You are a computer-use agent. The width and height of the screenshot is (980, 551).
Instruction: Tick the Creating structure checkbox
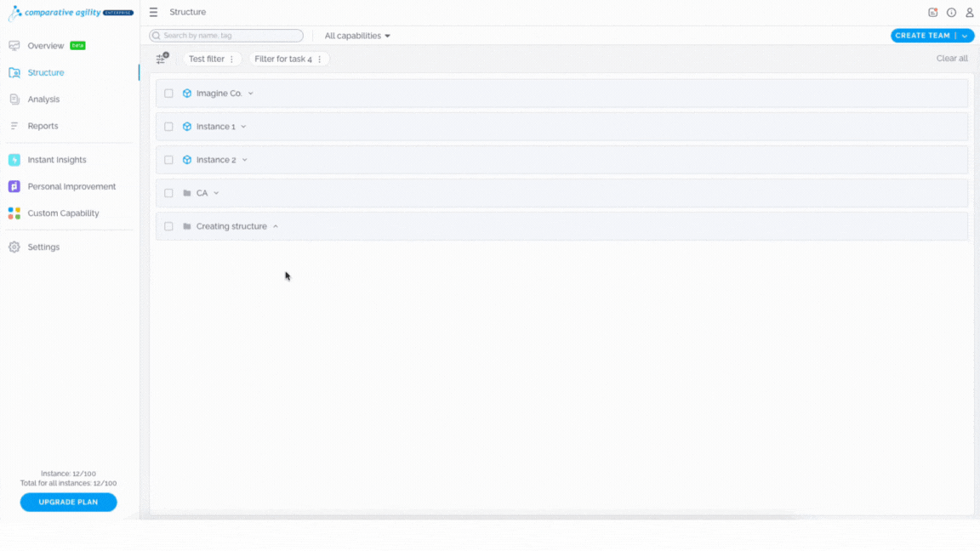click(168, 226)
